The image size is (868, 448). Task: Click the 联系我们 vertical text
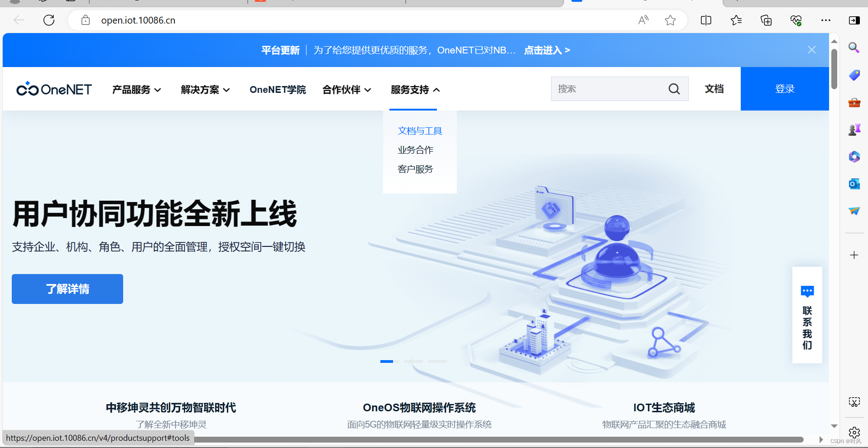807,328
